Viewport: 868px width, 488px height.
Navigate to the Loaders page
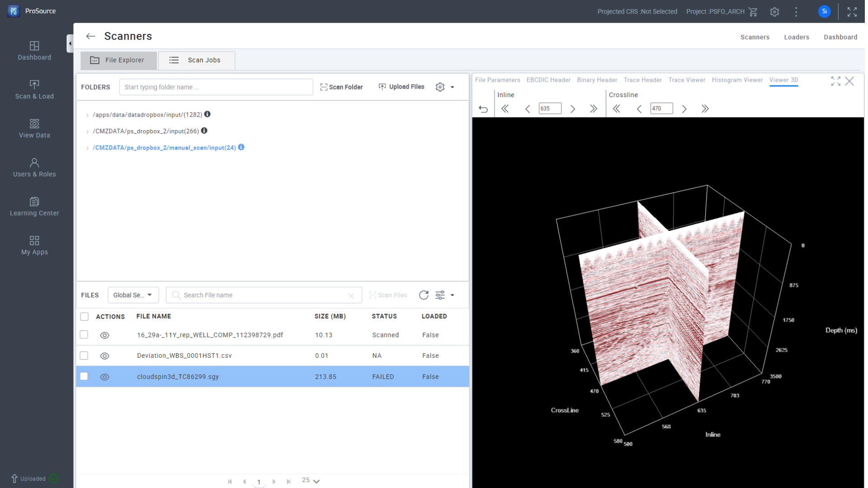797,37
